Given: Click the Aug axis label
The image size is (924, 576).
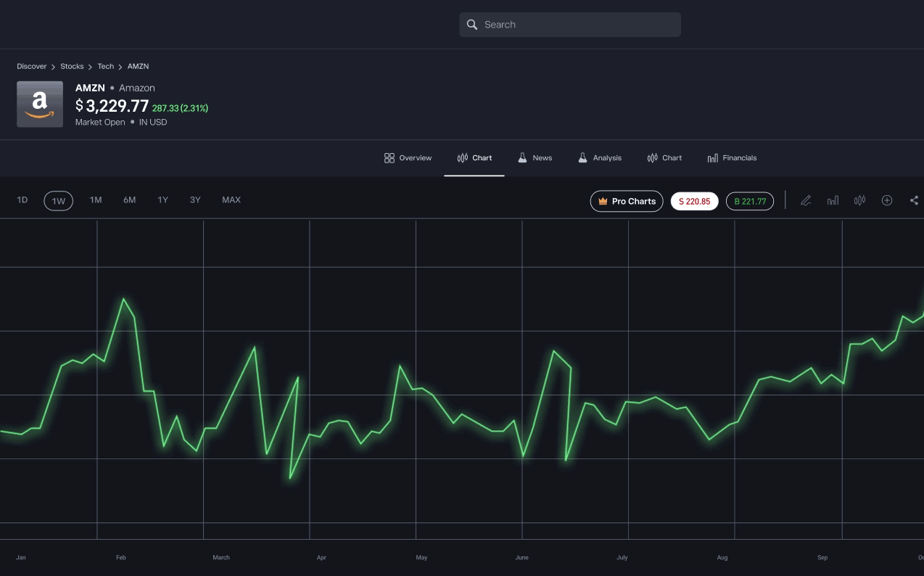Looking at the screenshot, I should click(722, 558).
